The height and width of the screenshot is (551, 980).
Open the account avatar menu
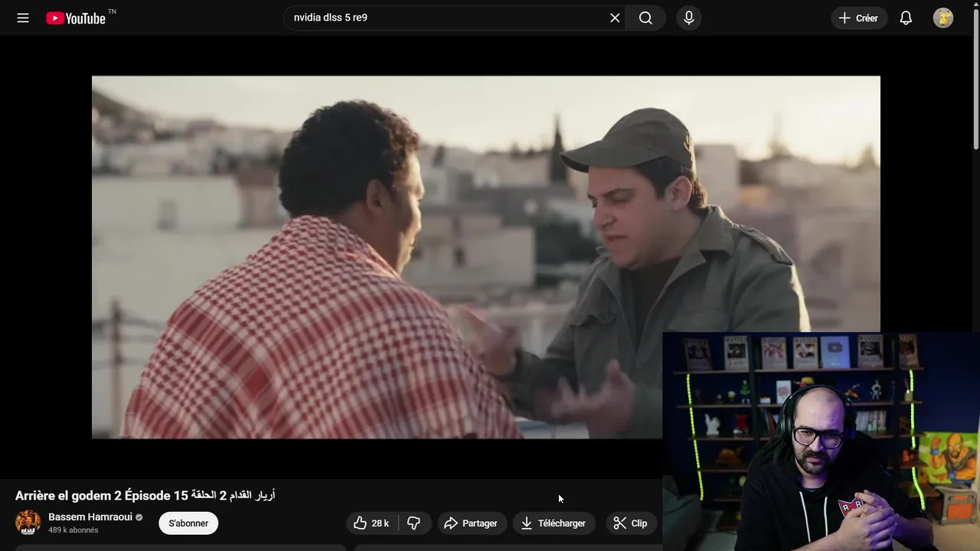tap(943, 18)
